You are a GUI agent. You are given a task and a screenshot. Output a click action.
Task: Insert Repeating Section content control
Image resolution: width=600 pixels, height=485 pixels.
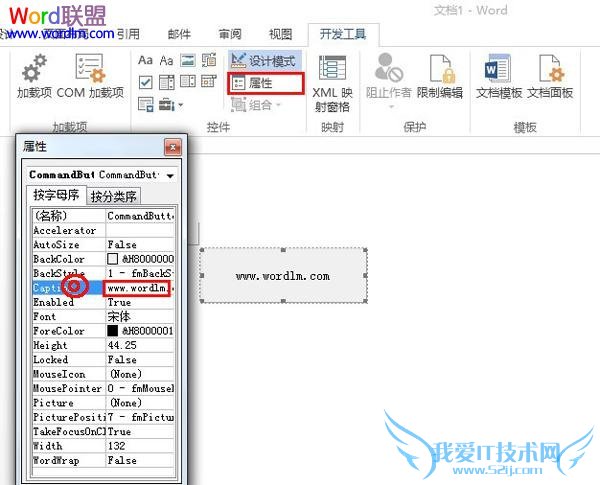tap(146, 104)
